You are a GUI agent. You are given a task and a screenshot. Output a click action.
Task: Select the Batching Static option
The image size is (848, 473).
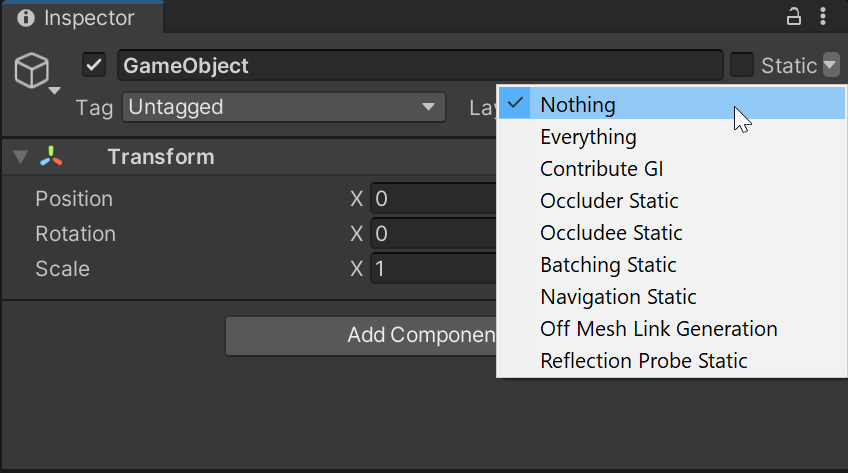coord(608,265)
